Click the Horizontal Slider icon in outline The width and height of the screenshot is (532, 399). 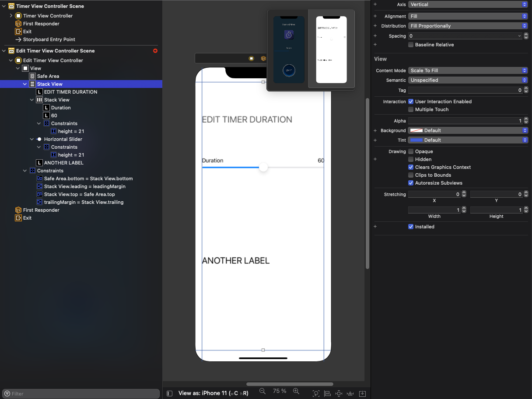click(39, 139)
